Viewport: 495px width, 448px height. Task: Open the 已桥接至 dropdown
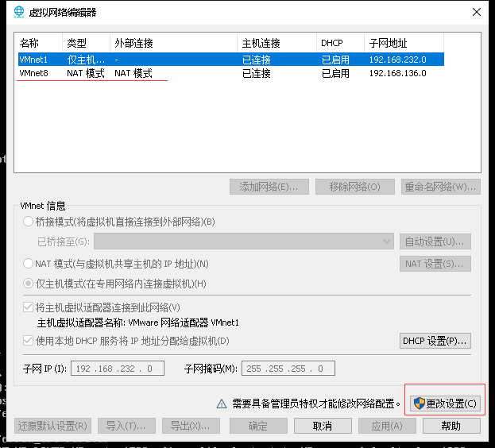244,241
